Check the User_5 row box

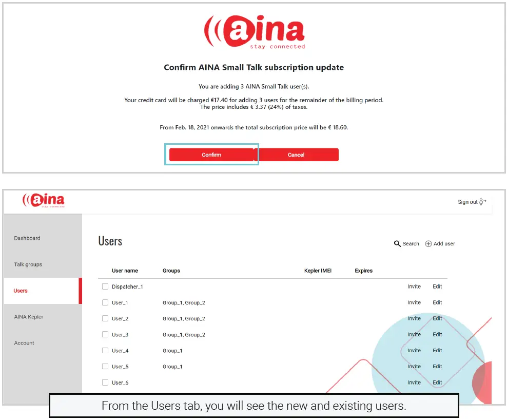[x=105, y=366]
